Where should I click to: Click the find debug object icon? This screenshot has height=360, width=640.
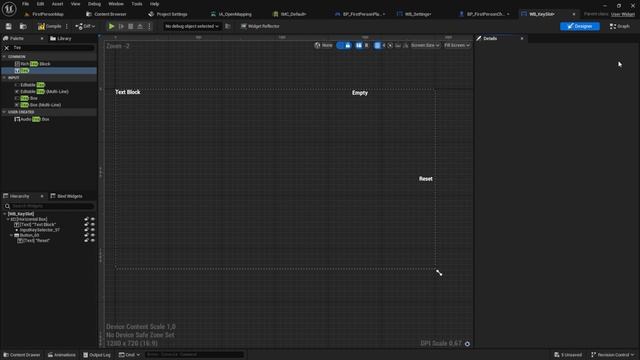click(x=228, y=26)
